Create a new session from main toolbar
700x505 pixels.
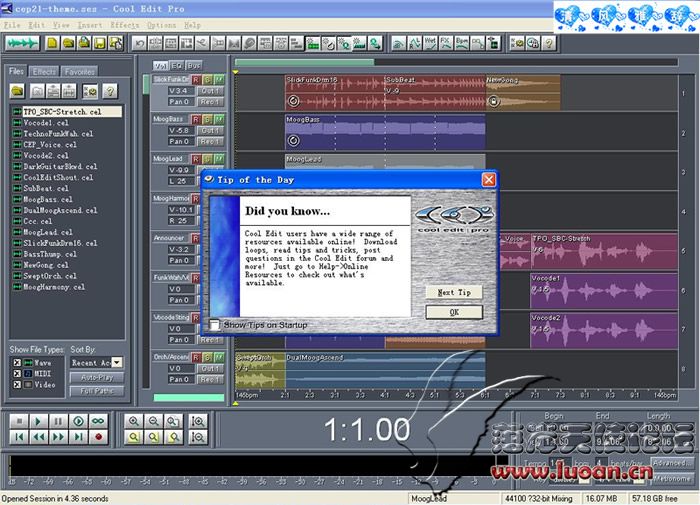coord(53,43)
